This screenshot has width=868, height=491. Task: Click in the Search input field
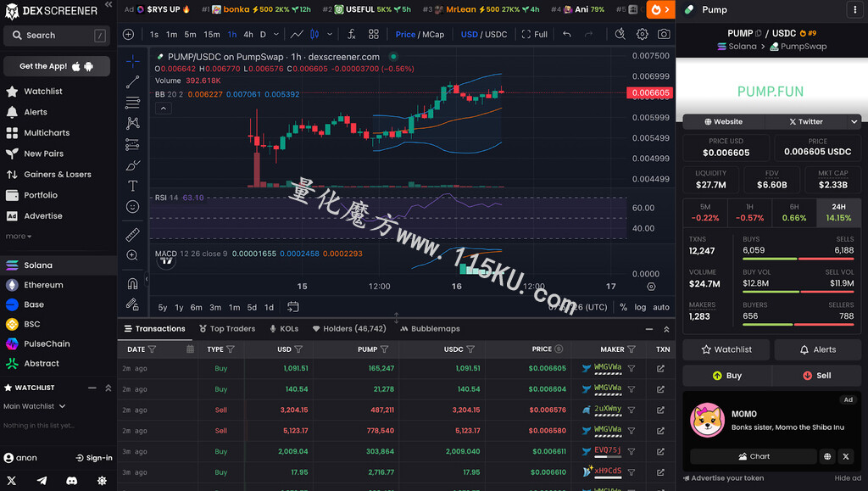coord(55,36)
